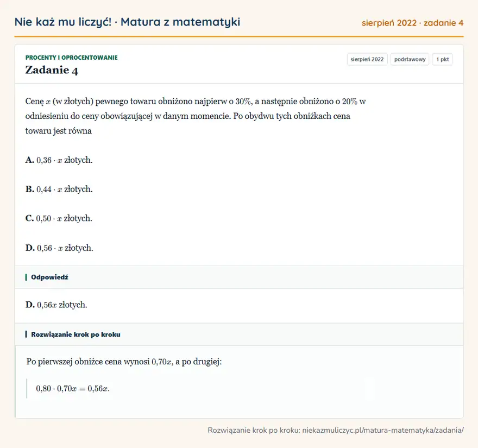Screen dimensions: 478x448
Task: Collapse the 'Odpowiedź' section header
Action: [239, 277]
